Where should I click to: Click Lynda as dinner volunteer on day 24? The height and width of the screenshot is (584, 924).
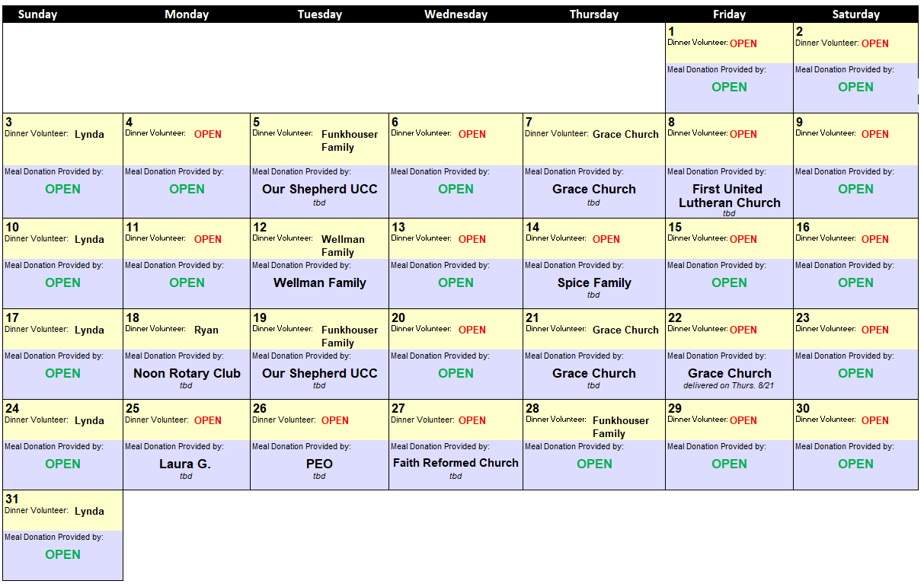point(89,420)
